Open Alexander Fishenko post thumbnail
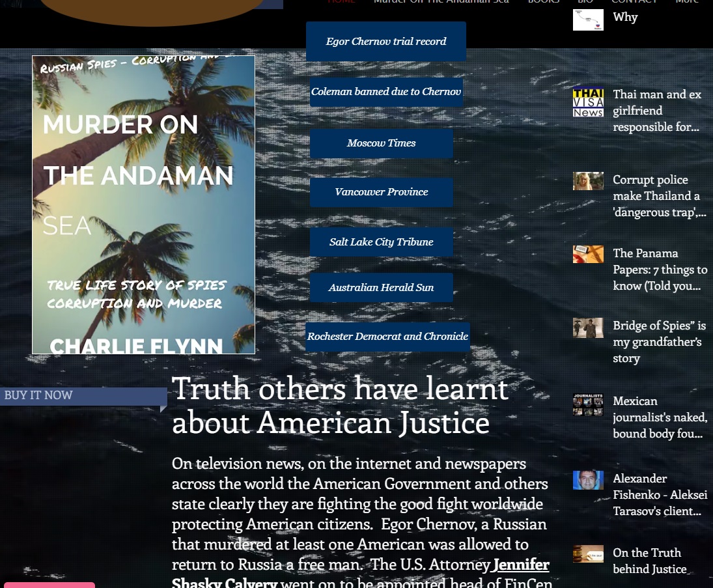This screenshot has height=588, width=713. click(x=588, y=480)
